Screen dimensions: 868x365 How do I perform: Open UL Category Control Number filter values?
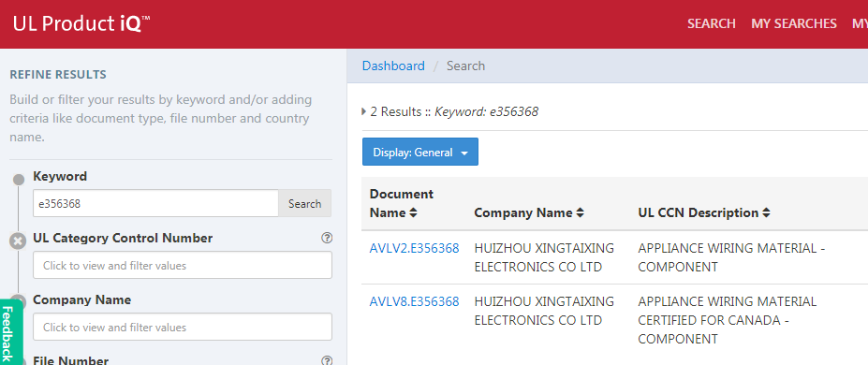point(183,266)
